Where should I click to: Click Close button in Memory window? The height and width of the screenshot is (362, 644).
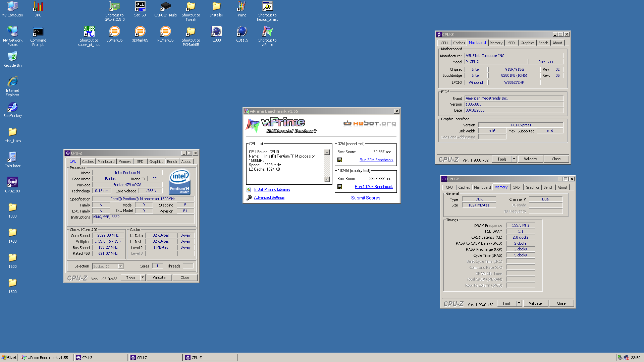coord(561,303)
